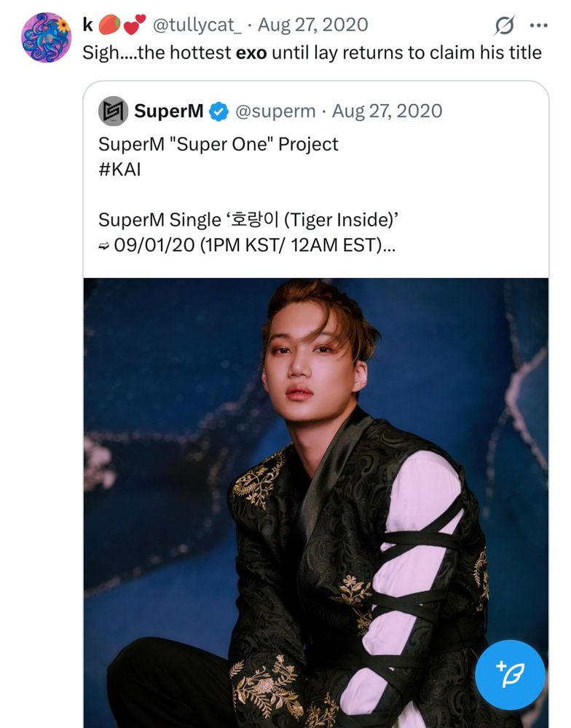Click the mango emoji next to the name

pyautogui.click(x=109, y=25)
